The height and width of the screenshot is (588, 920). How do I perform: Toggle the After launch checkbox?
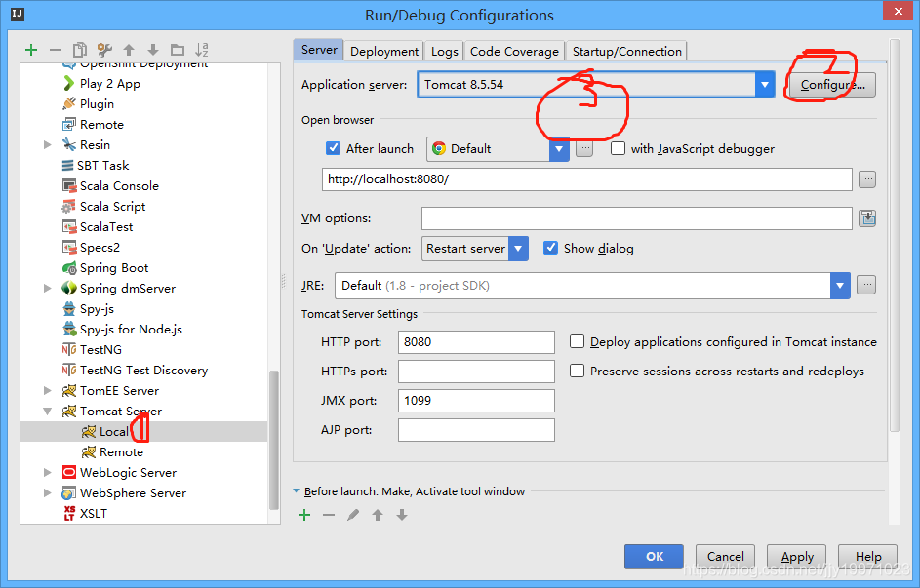[x=333, y=148]
